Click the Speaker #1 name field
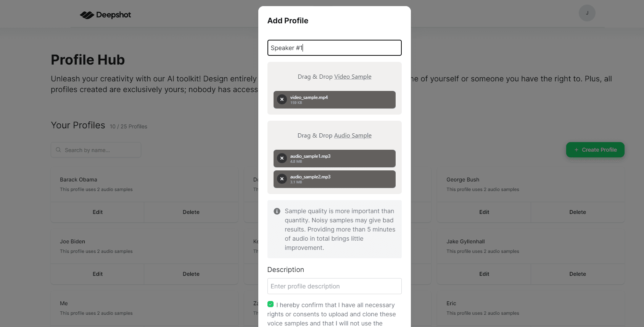The height and width of the screenshot is (327, 644). tap(334, 47)
